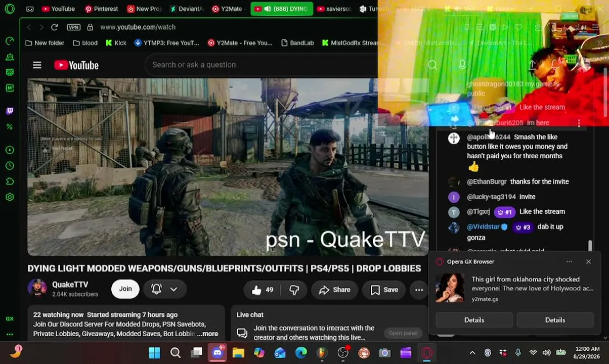This screenshot has width=609, height=364.
Task: Switch to the Y2Mate tab
Action: point(228,9)
